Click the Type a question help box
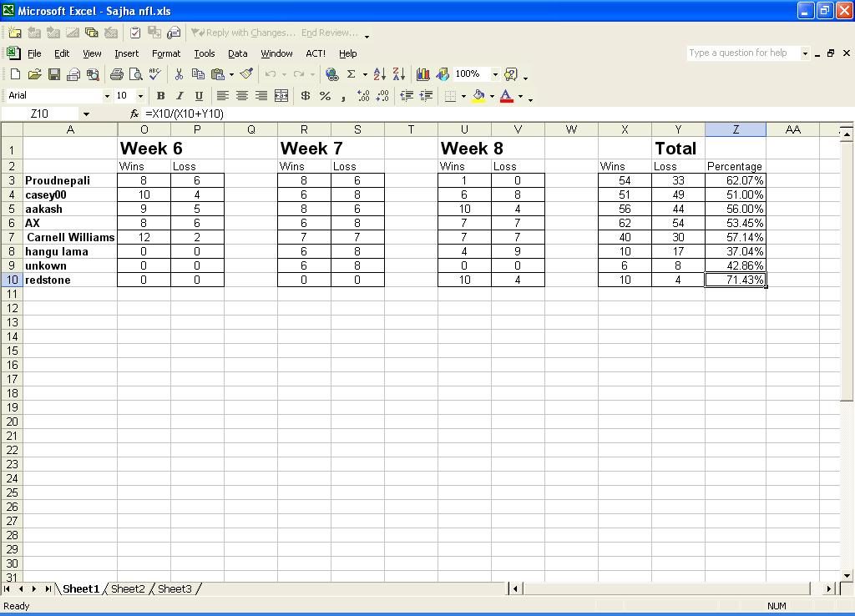Screen dimensions: 855x616 742,53
